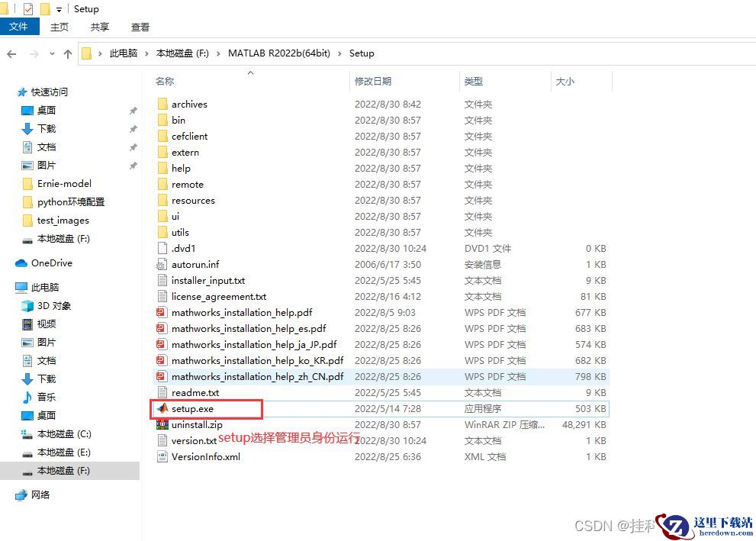Open Ernie-model folder in sidebar
This screenshot has height=541, width=756.
pyautogui.click(x=64, y=184)
